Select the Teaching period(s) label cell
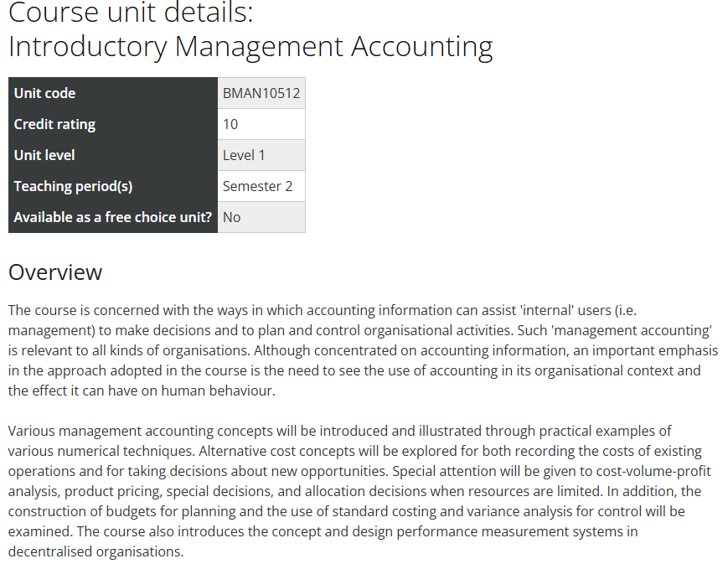Screen dimensions: 728x564 [113, 186]
